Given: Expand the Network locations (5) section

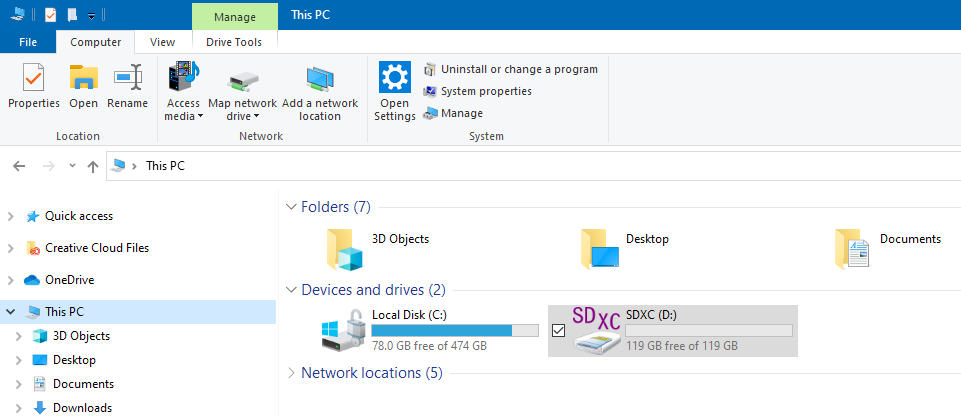Looking at the screenshot, I should click(x=292, y=373).
